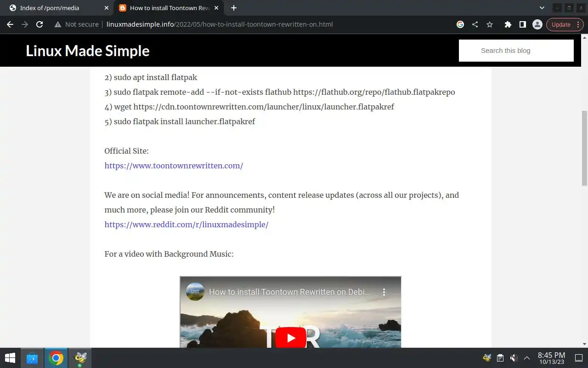Viewport: 588px width, 368px height.
Task: Open the clipboard tray icon
Action: [500, 358]
